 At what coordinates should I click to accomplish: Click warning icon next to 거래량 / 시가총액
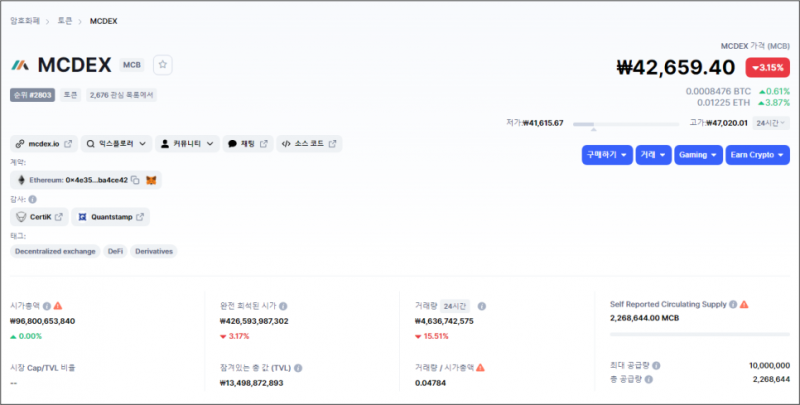[x=481, y=367]
